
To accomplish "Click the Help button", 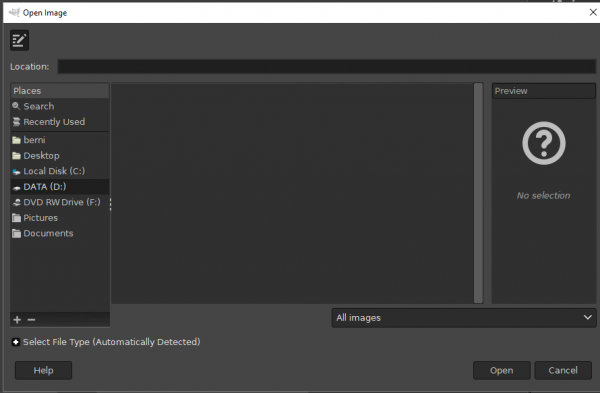I will coord(43,370).
